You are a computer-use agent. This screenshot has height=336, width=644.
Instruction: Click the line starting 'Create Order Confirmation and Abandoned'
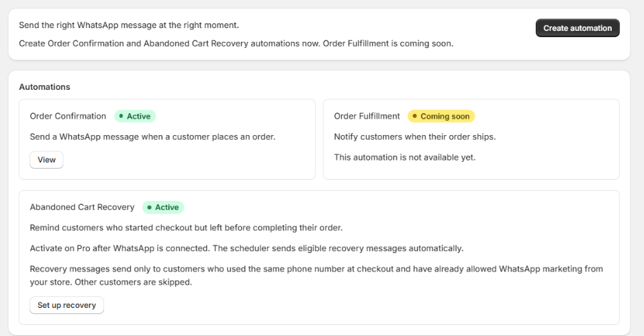coord(236,44)
